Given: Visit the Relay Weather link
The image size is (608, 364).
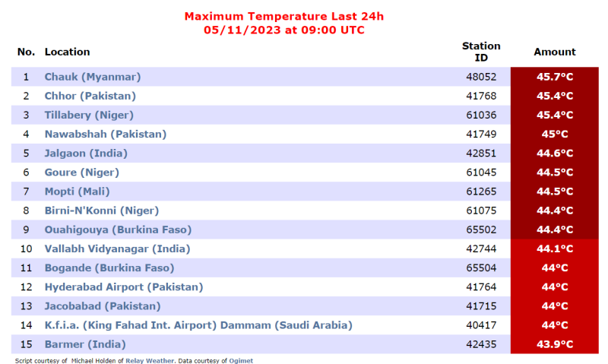Looking at the screenshot, I should click(x=150, y=361).
